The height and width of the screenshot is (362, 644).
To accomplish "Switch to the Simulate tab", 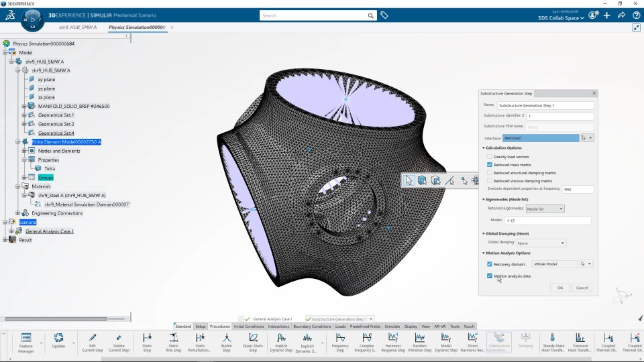I will pyautogui.click(x=392, y=326).
